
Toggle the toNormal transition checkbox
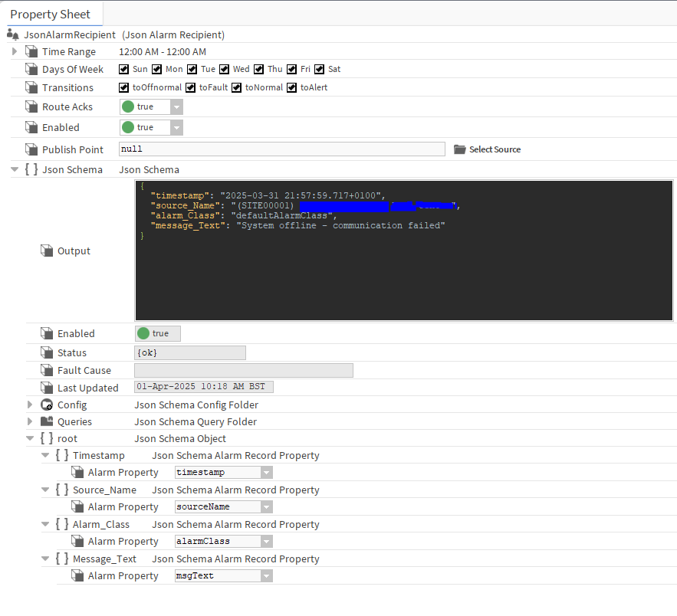click(x=237, y=87)
